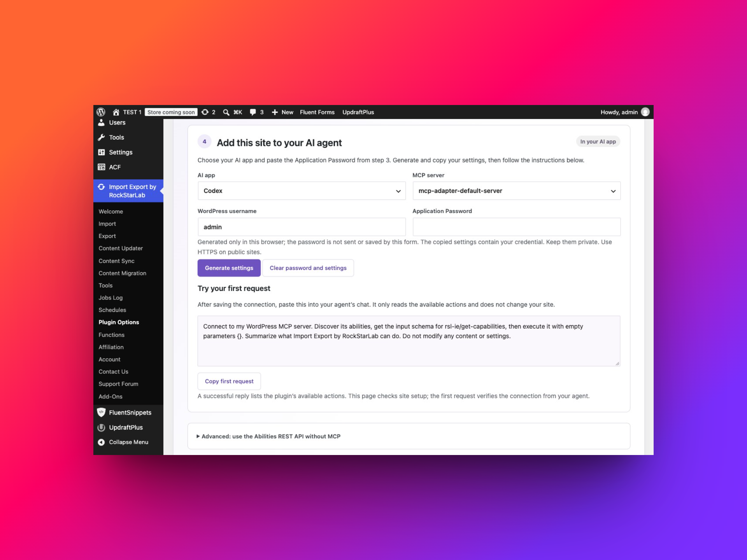
Task: Click the Collapse Menu arrow icon
Action: click(101, 442)
